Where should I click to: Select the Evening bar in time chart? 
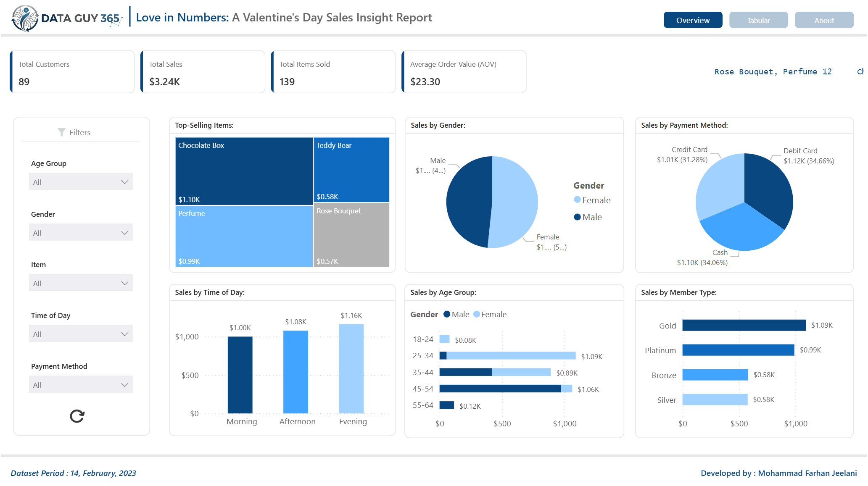351,368
